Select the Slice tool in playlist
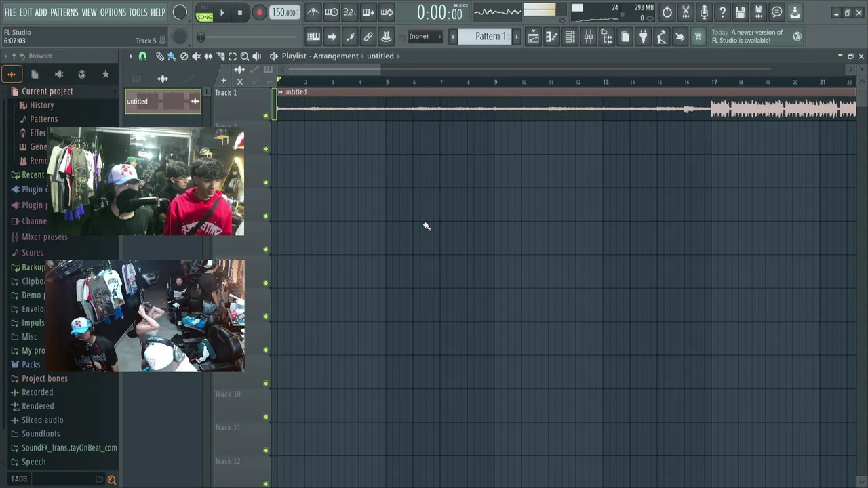 220,56
